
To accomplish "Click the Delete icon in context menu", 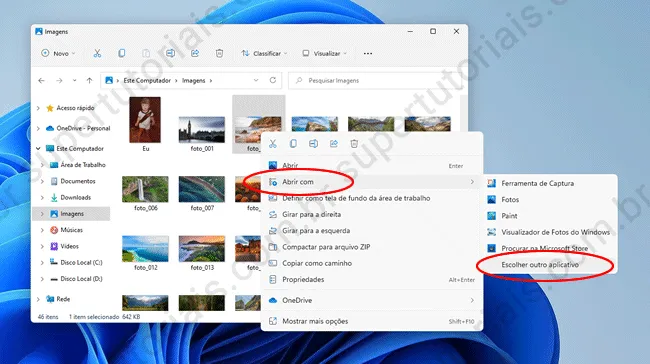I will coord(354,144).
